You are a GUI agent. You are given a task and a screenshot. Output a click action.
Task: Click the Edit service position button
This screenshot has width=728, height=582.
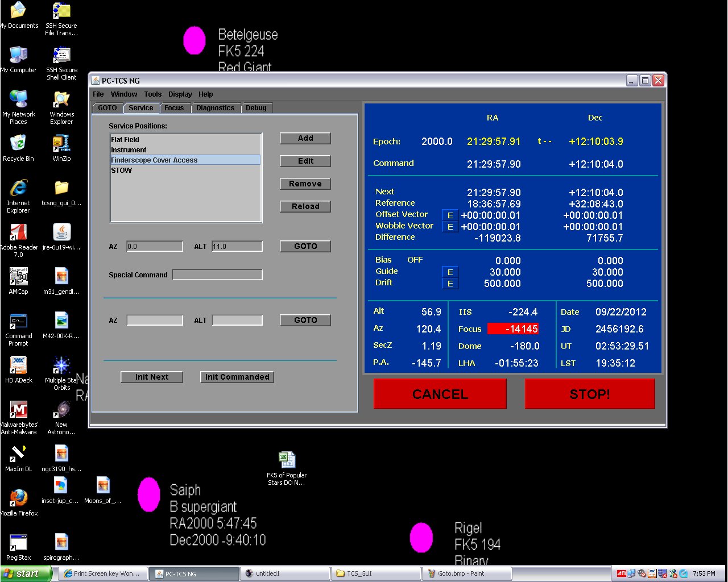tap(305, 161)
